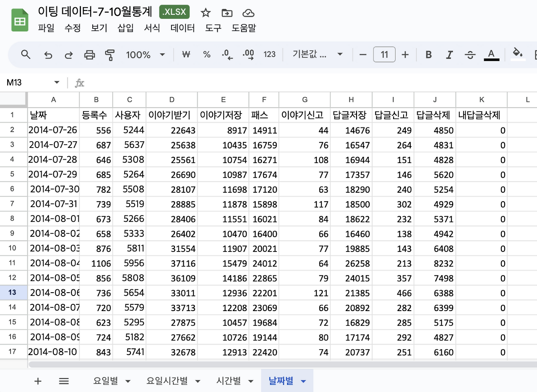Open the 데이터 menu
537x392 pixels.
pos(182,29)
